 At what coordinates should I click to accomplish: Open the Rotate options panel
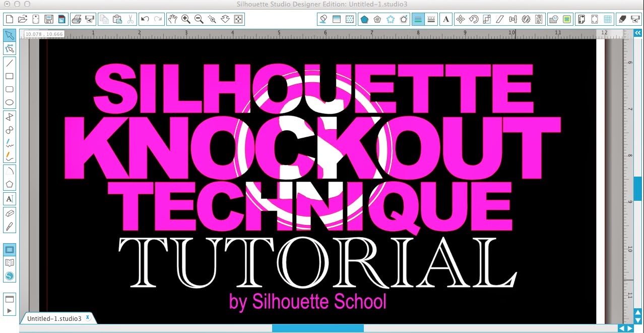tap(474, 19)
